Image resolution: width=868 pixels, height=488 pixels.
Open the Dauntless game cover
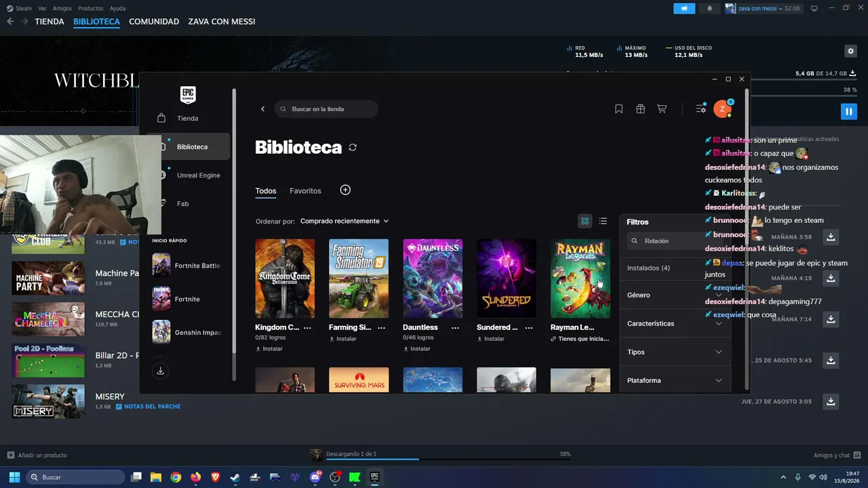433,279
